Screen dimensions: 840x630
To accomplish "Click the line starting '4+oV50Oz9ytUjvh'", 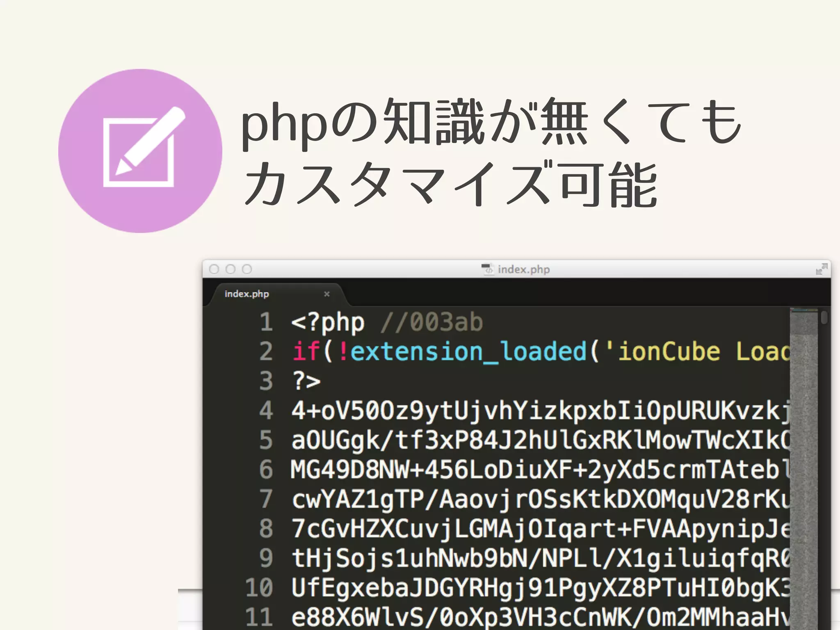I will point(540,411).
